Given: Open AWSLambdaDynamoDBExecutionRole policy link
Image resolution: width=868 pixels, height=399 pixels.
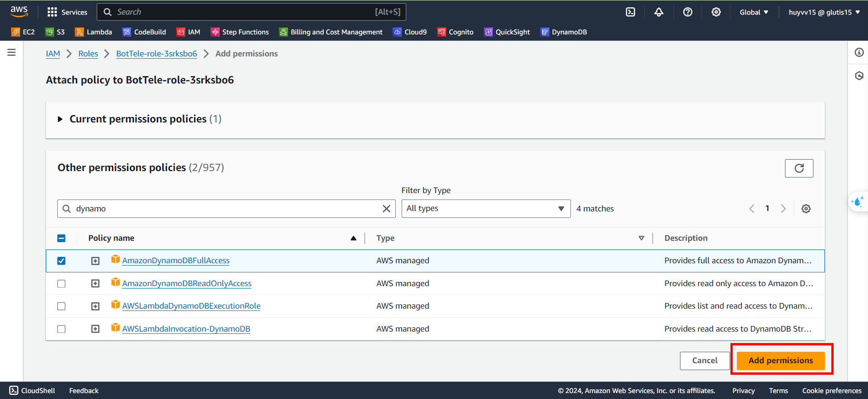Looking at the screenshot, I should coord(191,306).
